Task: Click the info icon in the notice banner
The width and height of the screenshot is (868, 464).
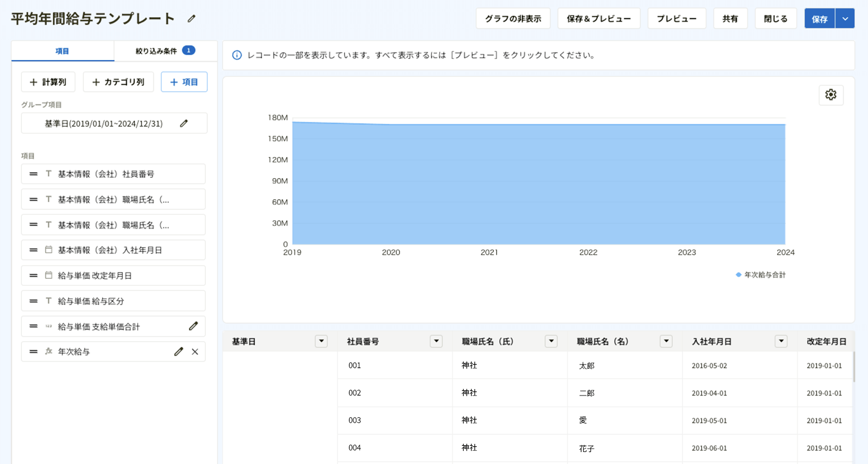Action: (237, 55)
